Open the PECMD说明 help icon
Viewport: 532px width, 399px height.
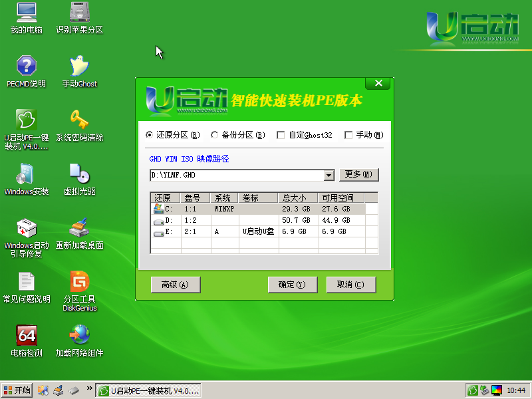pyautogui.click(x=27, y=72)
